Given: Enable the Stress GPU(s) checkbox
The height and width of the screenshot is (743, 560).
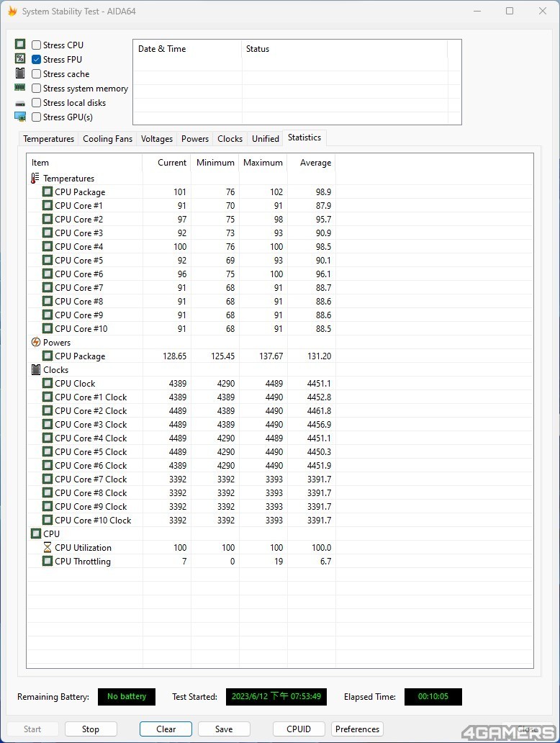Looking at the screenshot, I should click(36, 117).
